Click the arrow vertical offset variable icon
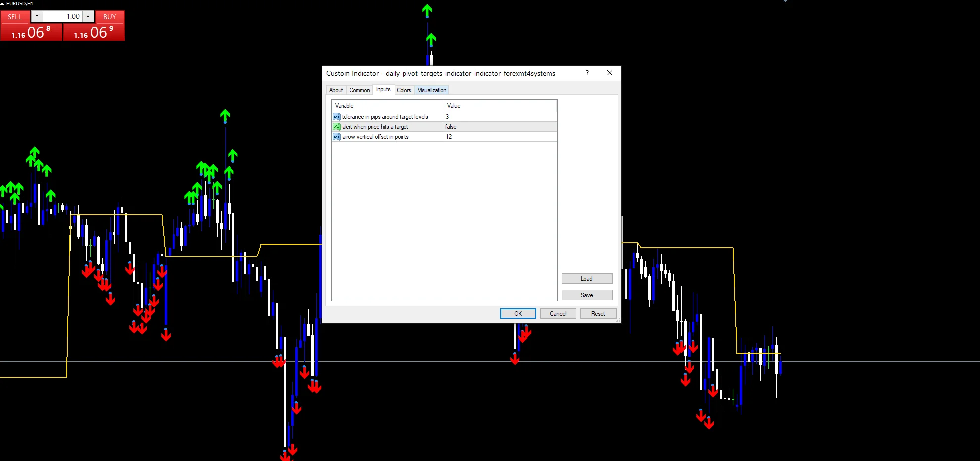This screenshot has height=461, width=980. pos(336,137)
